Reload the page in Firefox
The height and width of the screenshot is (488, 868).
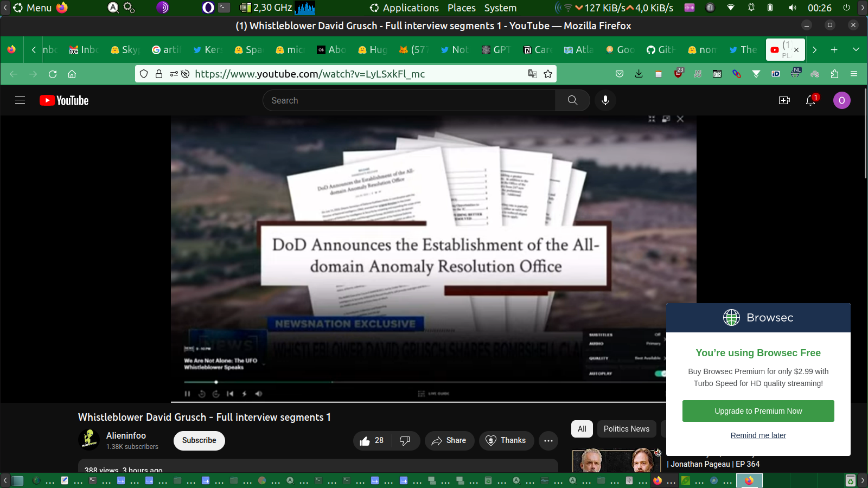click(53, 74)
